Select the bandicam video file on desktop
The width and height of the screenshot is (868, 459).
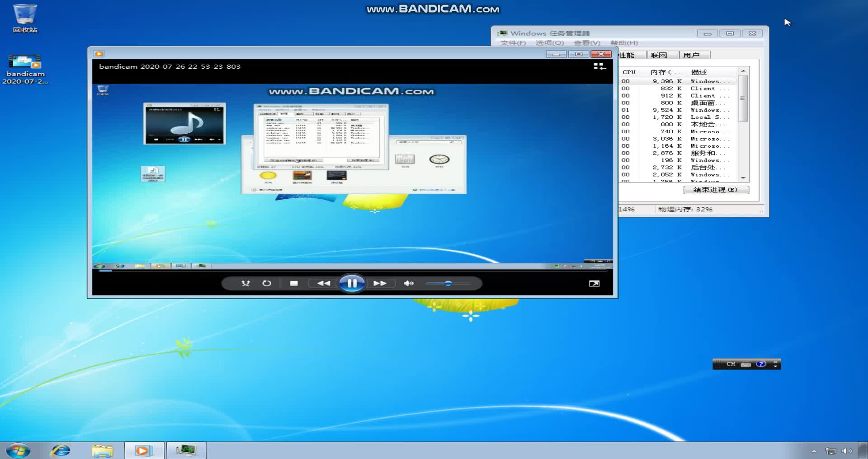pyautogui.click(x=25, y=69)
